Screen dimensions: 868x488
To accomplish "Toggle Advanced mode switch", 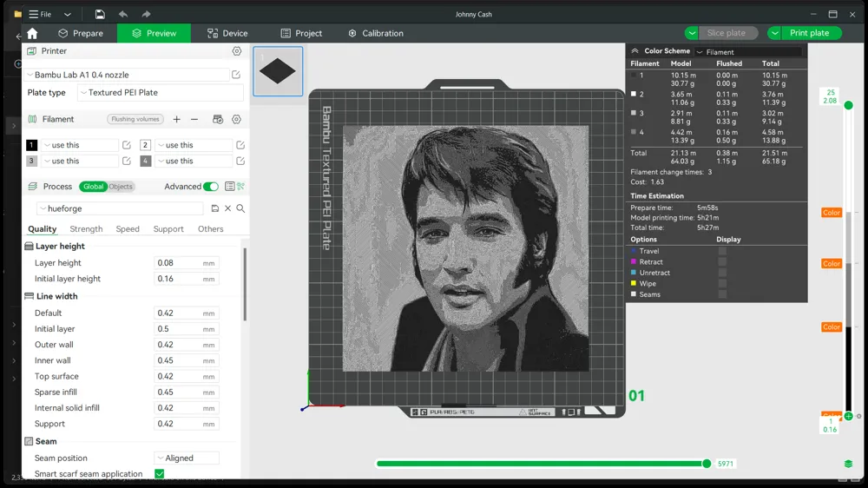I will click(x=210, y=187).
